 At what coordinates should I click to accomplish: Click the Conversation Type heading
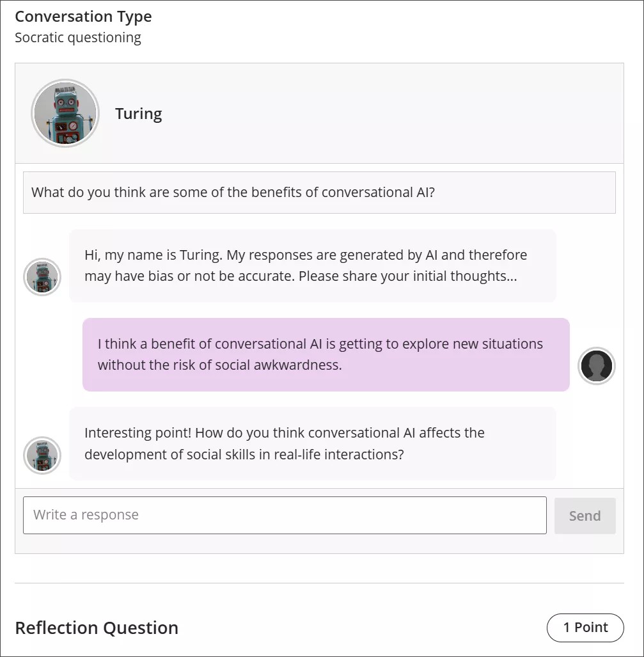pyautogui.click(x=83, y=16)
